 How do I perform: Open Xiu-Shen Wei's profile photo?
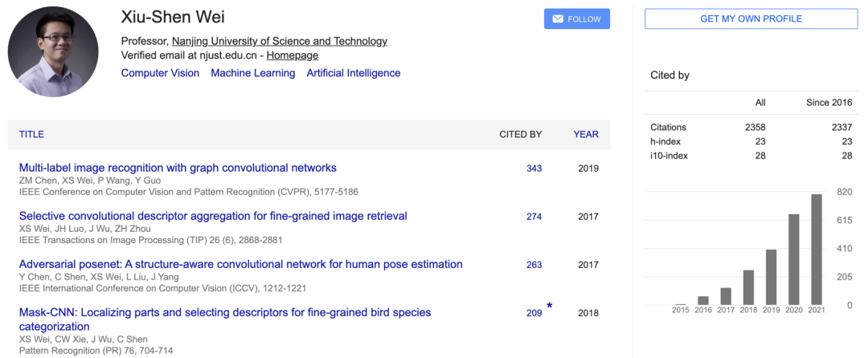point(53,52)
